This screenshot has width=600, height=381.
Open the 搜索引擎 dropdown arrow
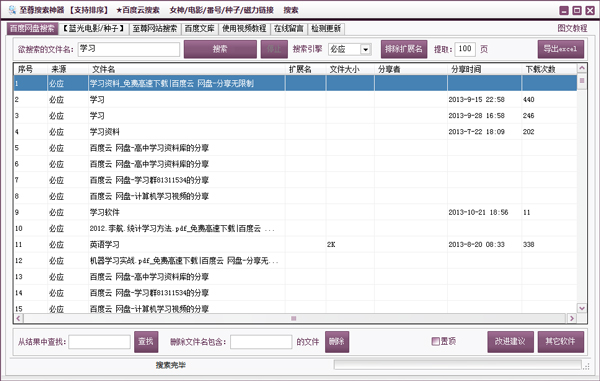365,49
